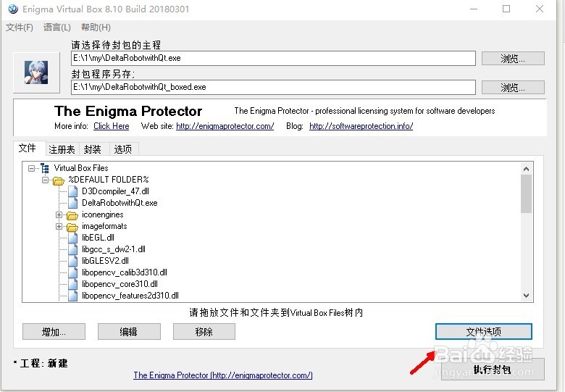Screen dimensions: 565x392
Task: Click the D3Dcompiler_47.dll file icon
Action: pos(72,191)
